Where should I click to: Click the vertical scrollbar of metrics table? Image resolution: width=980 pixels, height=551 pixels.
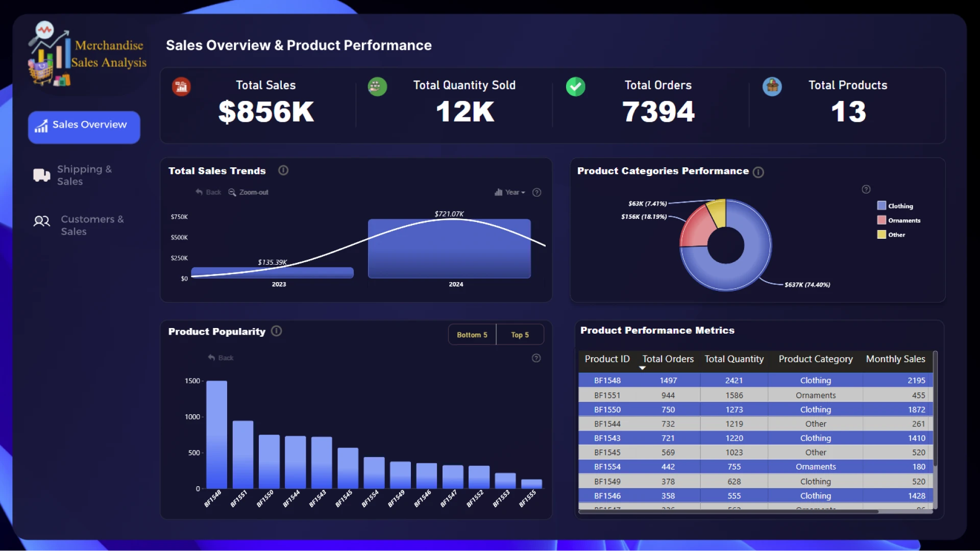935,408
